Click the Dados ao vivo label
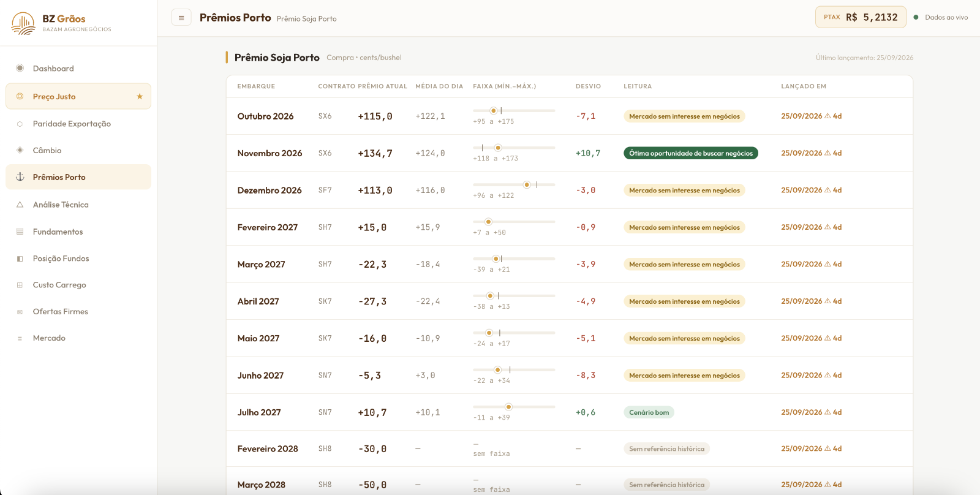Viewport: 980px width, 495px height. pyautogui.click(x=946, y=17)
